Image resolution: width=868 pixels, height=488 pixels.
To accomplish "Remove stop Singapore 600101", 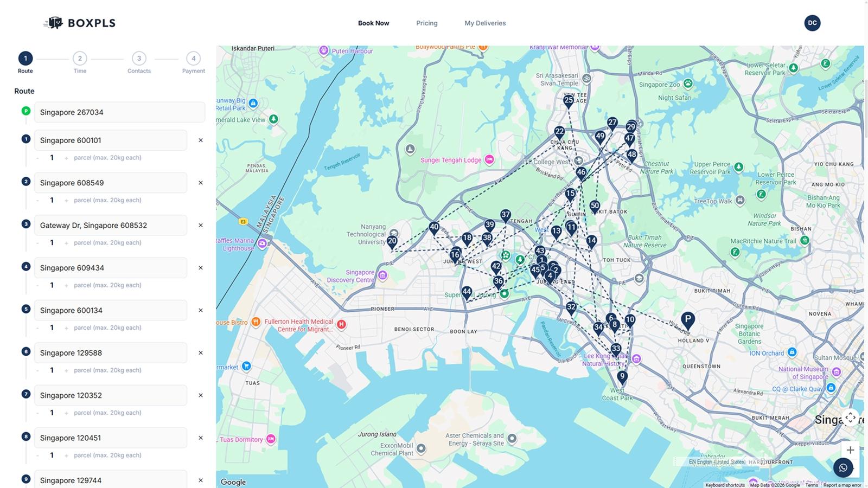I will (201, 140).
